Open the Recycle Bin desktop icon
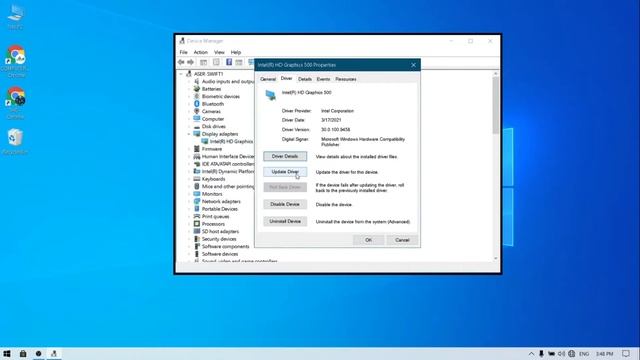Viewport: 640px width, 360px height. 15,142
